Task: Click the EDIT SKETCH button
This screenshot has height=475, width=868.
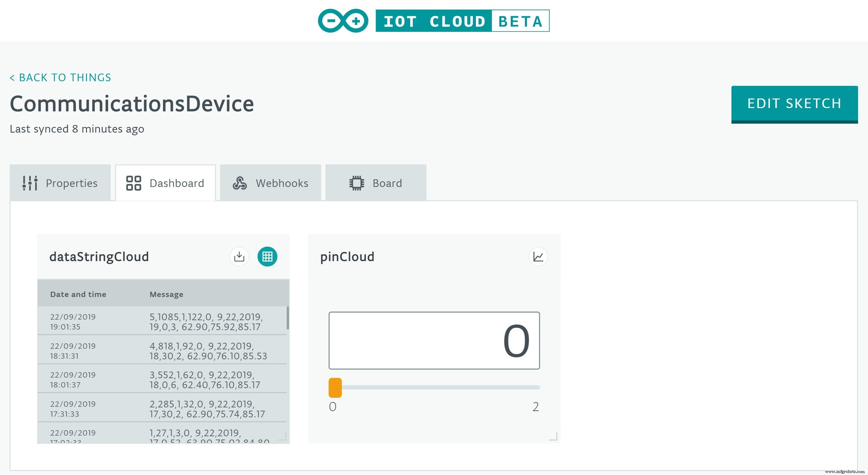Action: click(x=794, y=104)
